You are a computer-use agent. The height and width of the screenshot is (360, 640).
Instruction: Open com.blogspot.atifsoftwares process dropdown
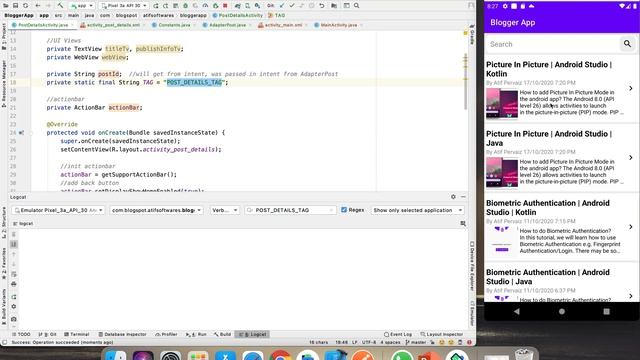click(156, 210)
